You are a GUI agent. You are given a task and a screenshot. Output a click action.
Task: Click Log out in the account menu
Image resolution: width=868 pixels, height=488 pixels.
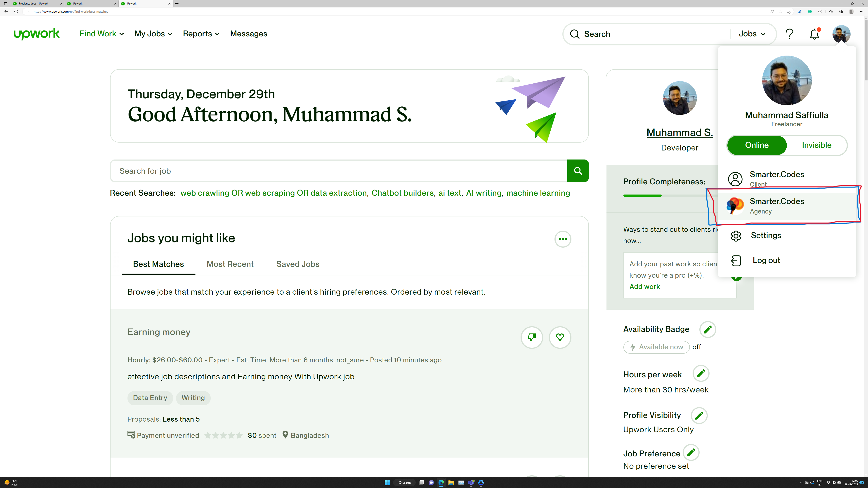tap(766, 260)
